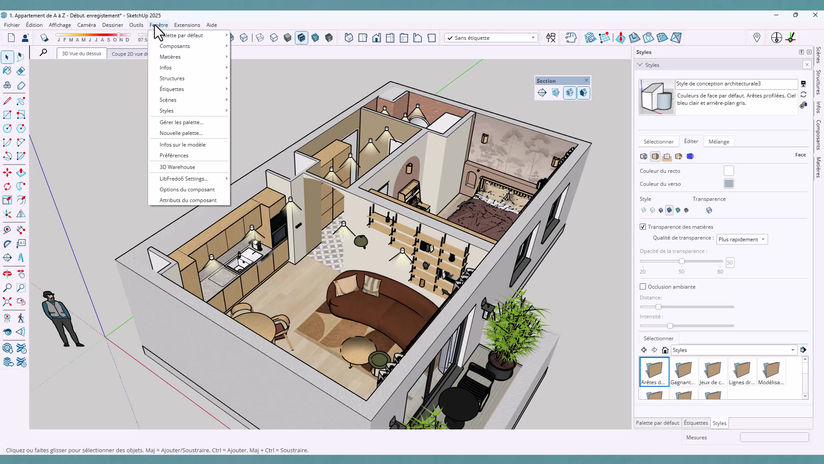Open Watermark settings in Styles editor

678,156
